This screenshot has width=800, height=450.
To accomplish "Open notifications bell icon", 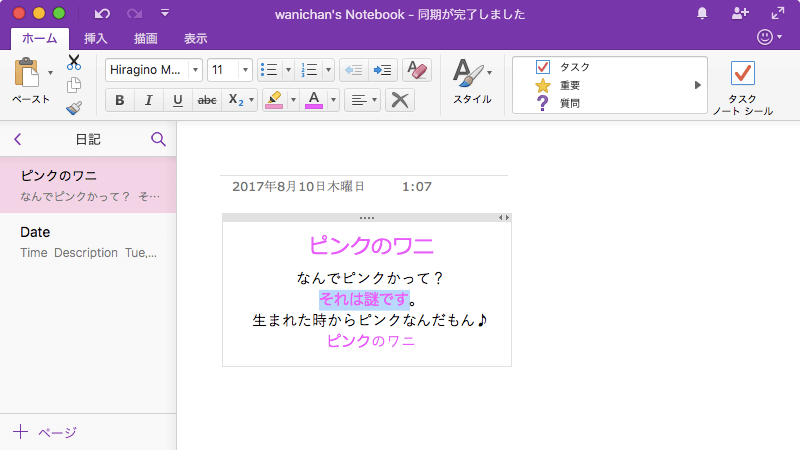I will click(702, 13).
